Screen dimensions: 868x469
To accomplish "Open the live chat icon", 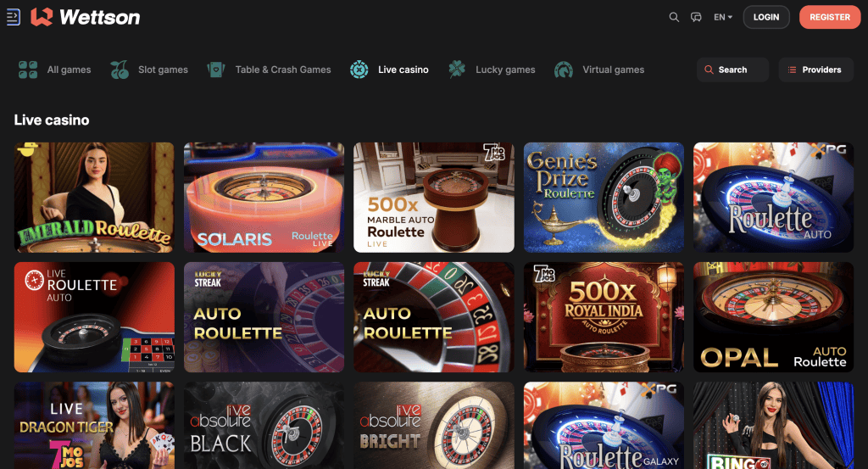I will [x=696, y=17].
